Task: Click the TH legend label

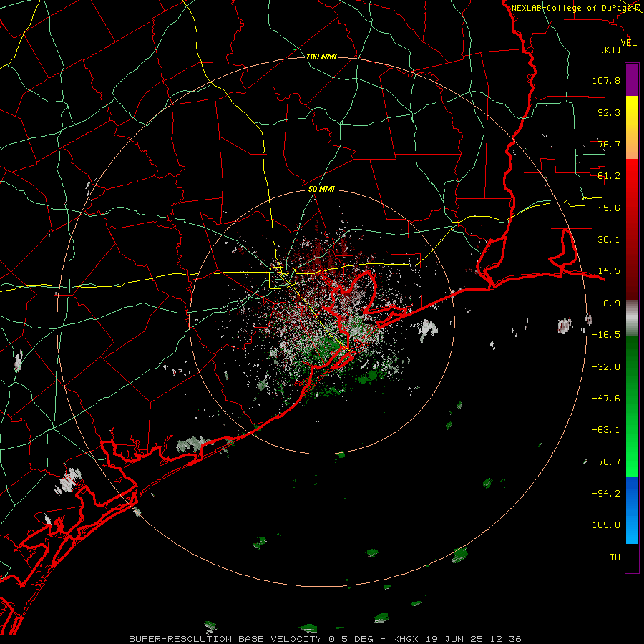Action: click(x=615, y=557)
